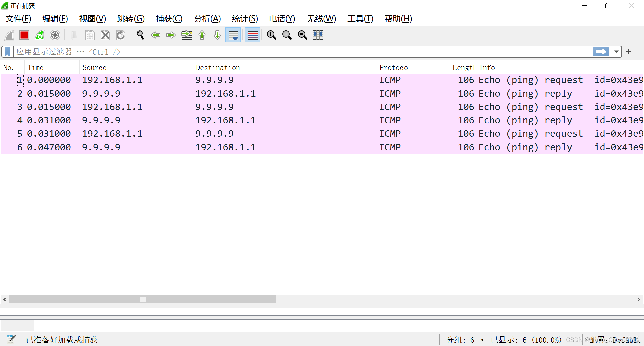Sort by the Source column header
Viewport: 644px width, 346px height.
point(136,68)
